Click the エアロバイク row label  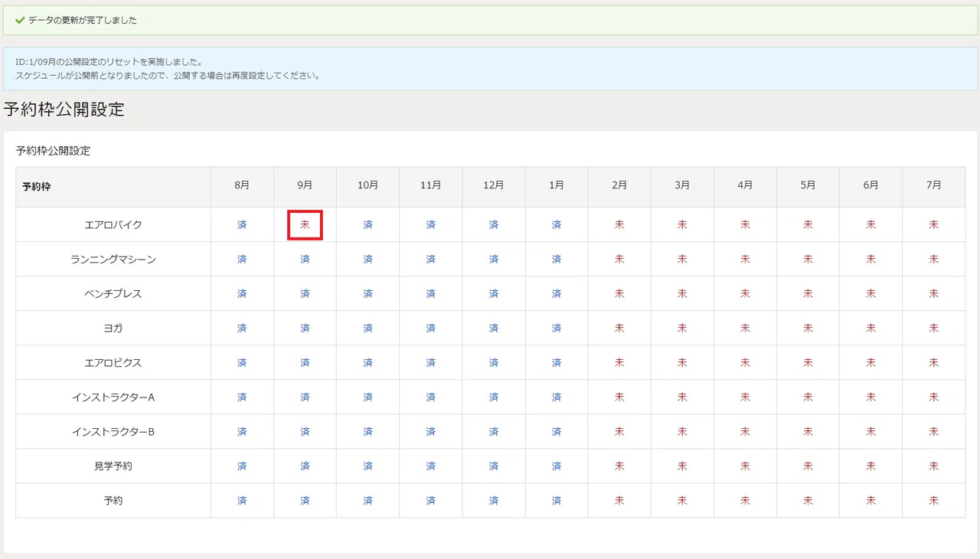coord(113,225)
